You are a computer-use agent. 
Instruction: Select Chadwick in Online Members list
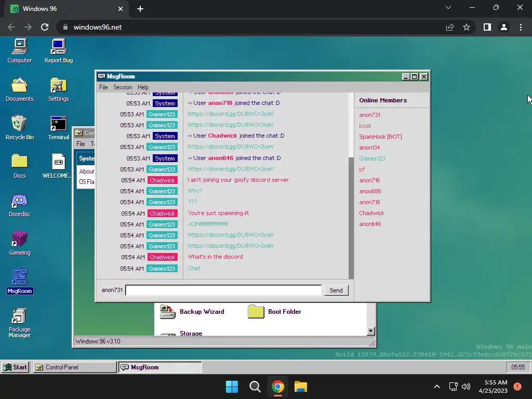coord(371,213)
